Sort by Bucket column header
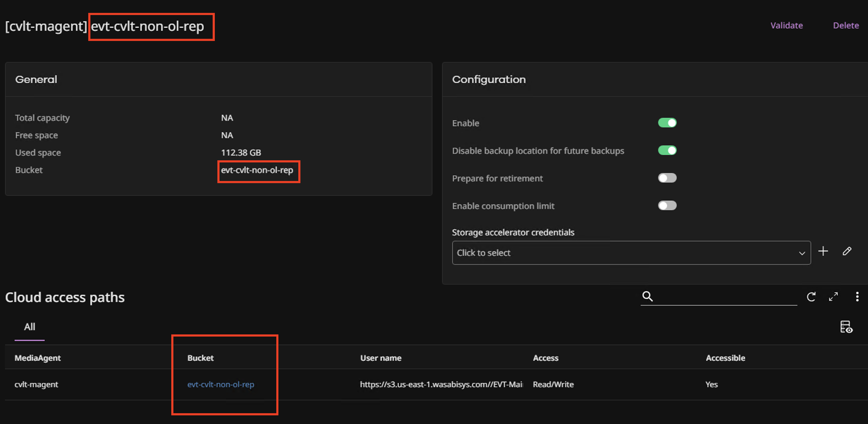This screenshot has height=424, width=868. point(200,358)
